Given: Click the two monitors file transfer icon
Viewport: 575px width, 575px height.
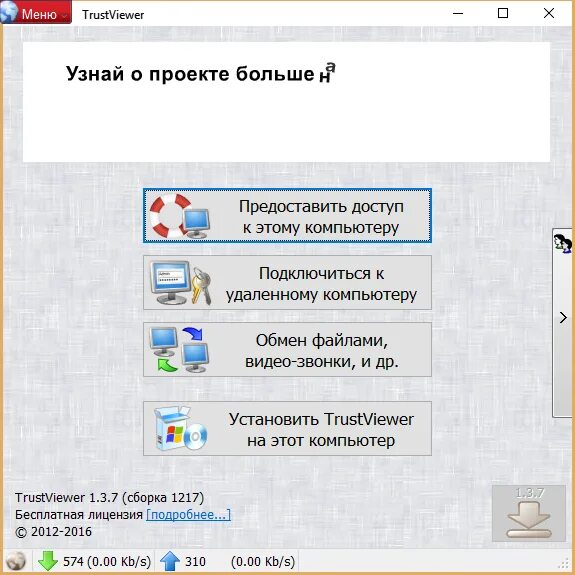Looking at the screenshot, I should tap(179, 350).
